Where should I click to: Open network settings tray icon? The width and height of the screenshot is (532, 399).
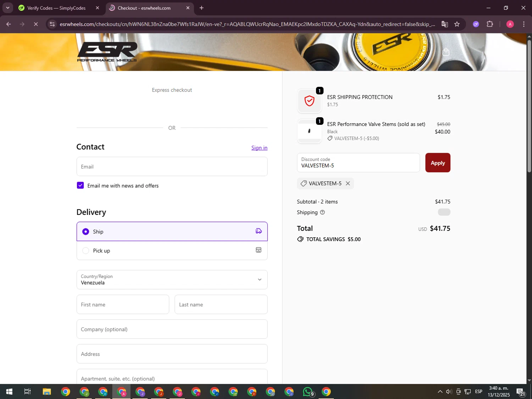pyautogui.click(x=468, y=392)
